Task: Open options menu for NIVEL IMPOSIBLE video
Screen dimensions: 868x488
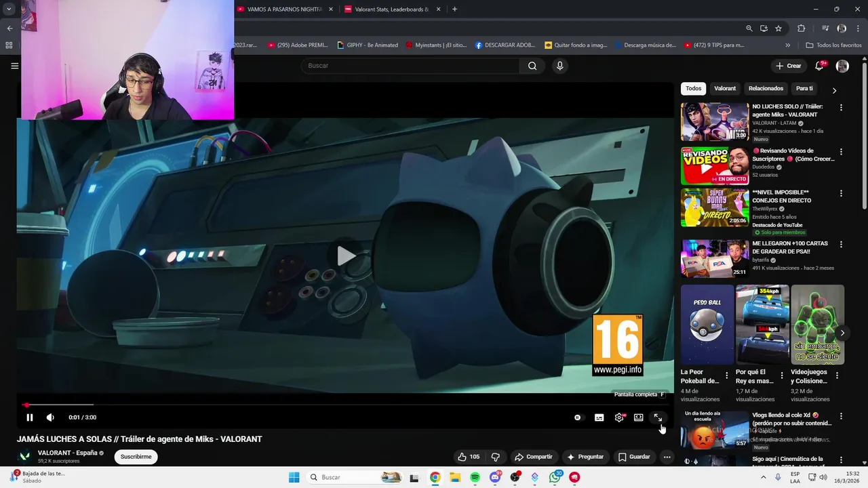Action: point(841,193)
